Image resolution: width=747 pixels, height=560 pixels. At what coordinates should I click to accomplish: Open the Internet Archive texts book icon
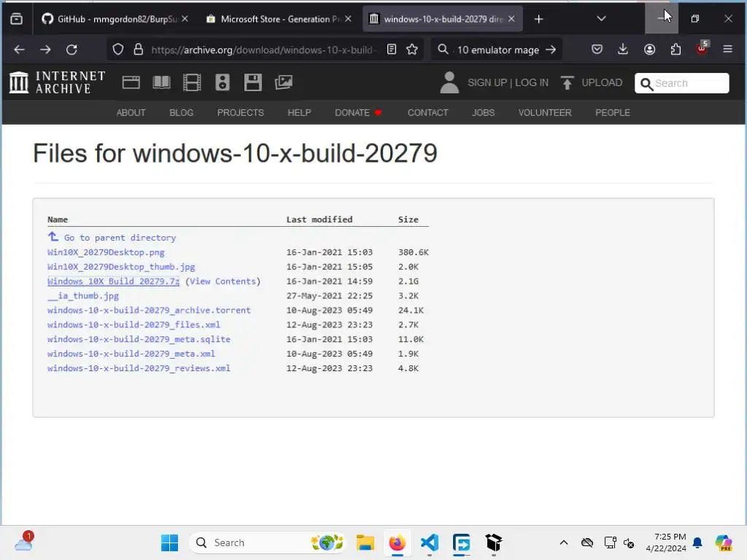(x=161, y=83)
